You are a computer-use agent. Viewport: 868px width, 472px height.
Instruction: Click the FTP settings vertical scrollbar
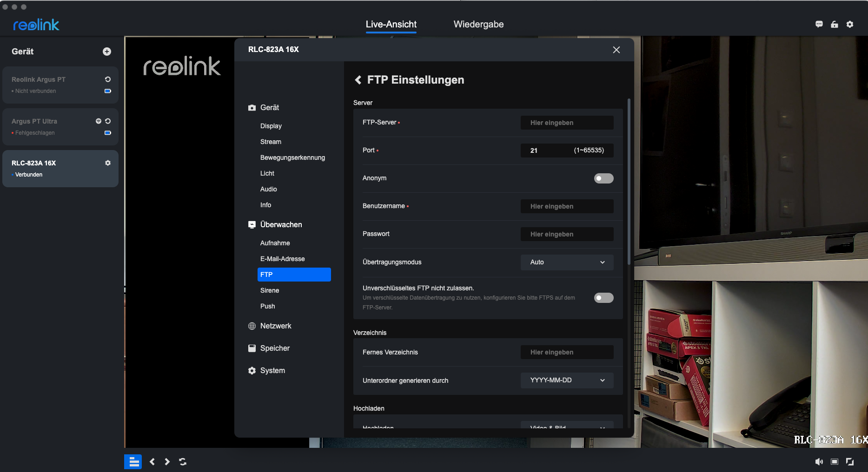[629, 181]
